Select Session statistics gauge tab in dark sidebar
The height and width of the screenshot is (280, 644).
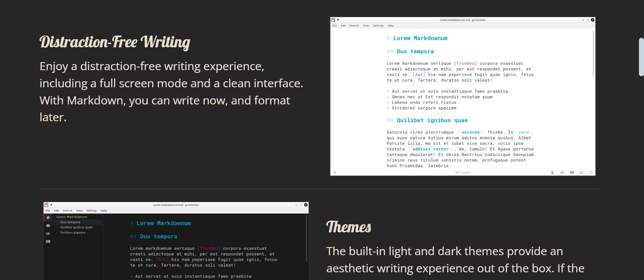48,226
